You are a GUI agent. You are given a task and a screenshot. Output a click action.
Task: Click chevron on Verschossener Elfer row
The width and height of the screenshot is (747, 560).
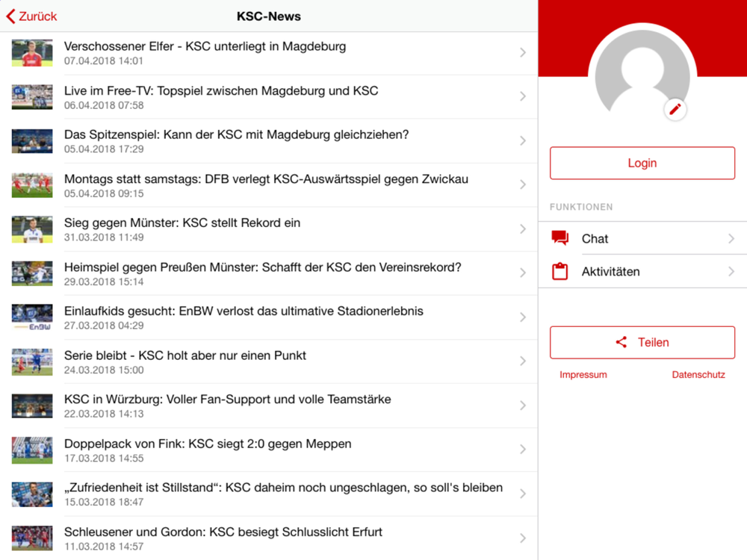(523, 52)
